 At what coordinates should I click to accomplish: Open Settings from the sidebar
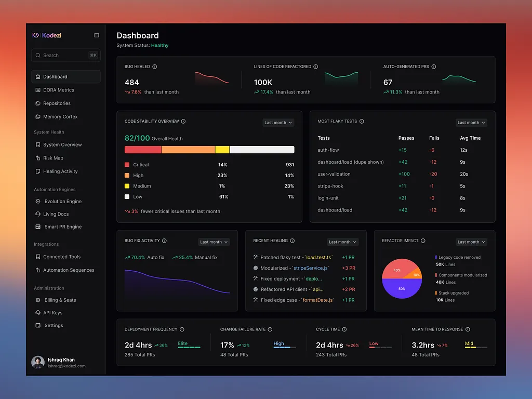pos(66,325)
